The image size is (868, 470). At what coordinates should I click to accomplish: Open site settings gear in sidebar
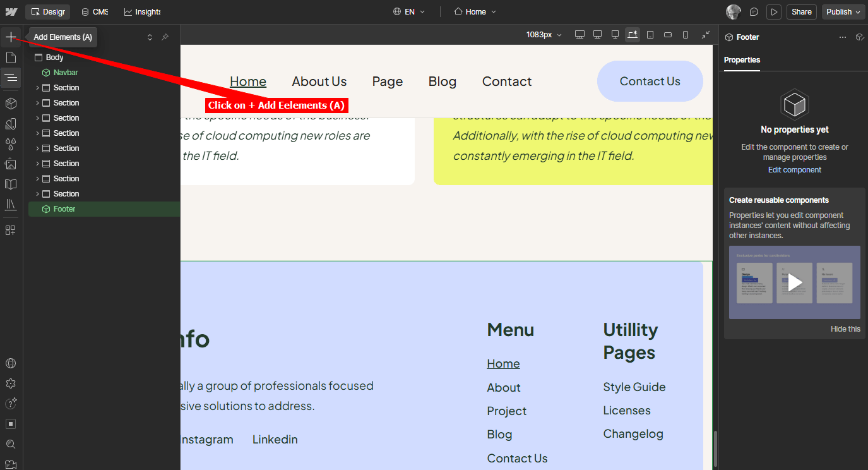(x=11, y=383)
